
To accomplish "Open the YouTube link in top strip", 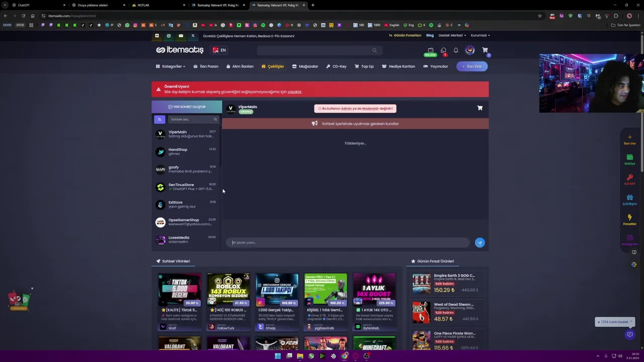I will tap(181, 36).
